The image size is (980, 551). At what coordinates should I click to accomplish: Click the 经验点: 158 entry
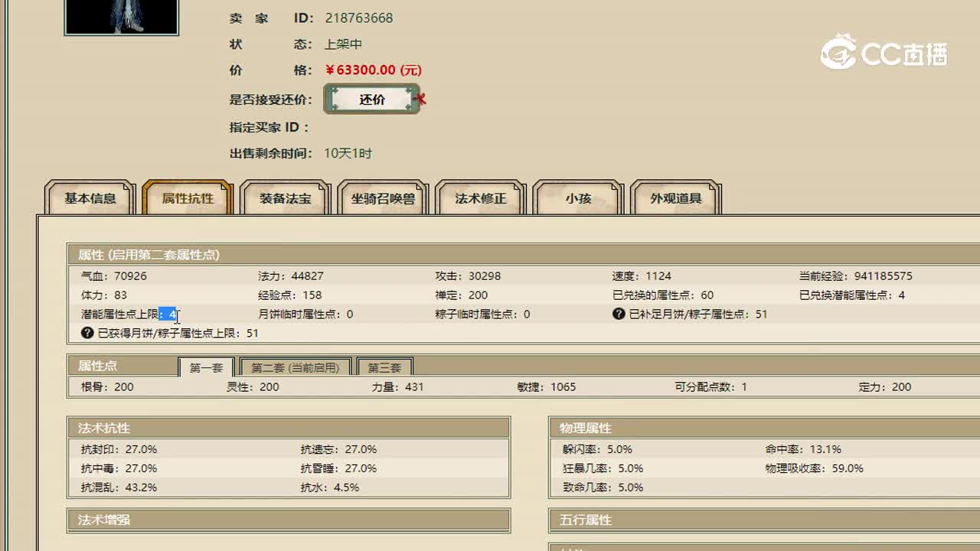coord(290,295)
